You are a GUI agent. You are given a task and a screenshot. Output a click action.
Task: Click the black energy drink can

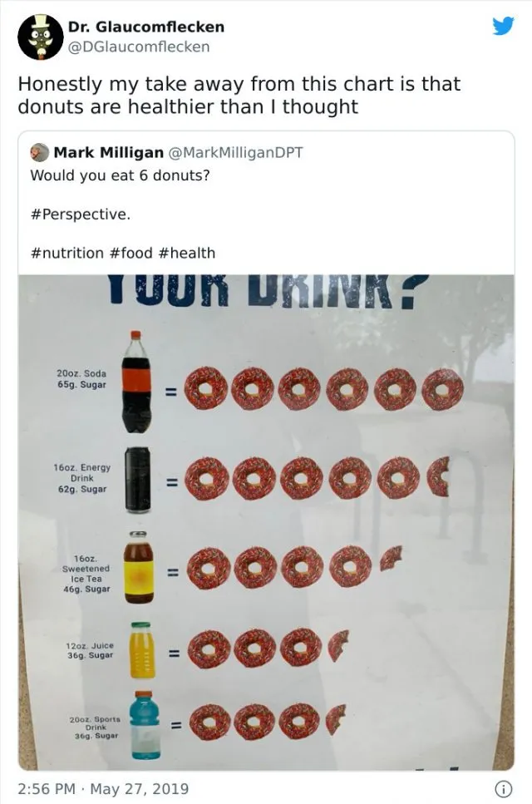coord(137,480)
